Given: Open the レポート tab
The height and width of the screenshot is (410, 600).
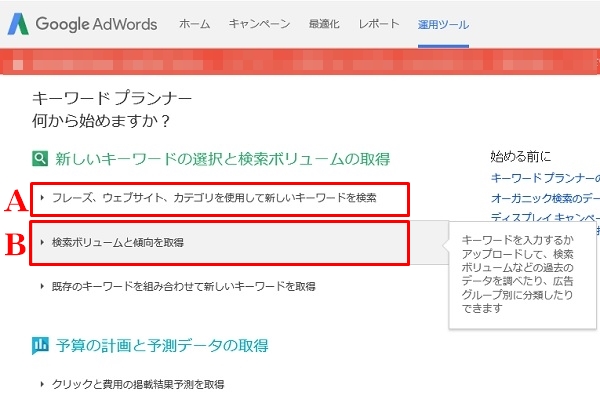Looking at the screenshot, I should (x=379, y=24).
